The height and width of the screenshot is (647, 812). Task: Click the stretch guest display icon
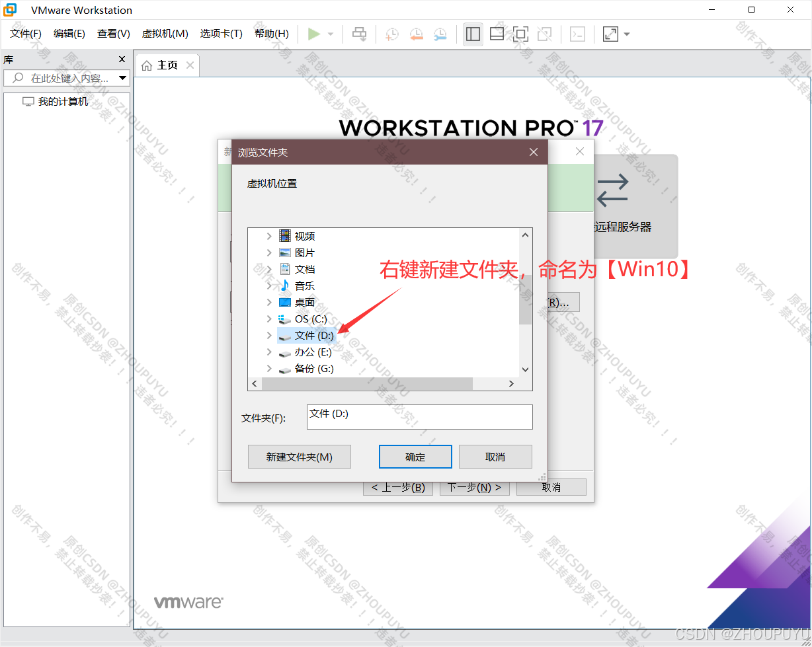610,34
